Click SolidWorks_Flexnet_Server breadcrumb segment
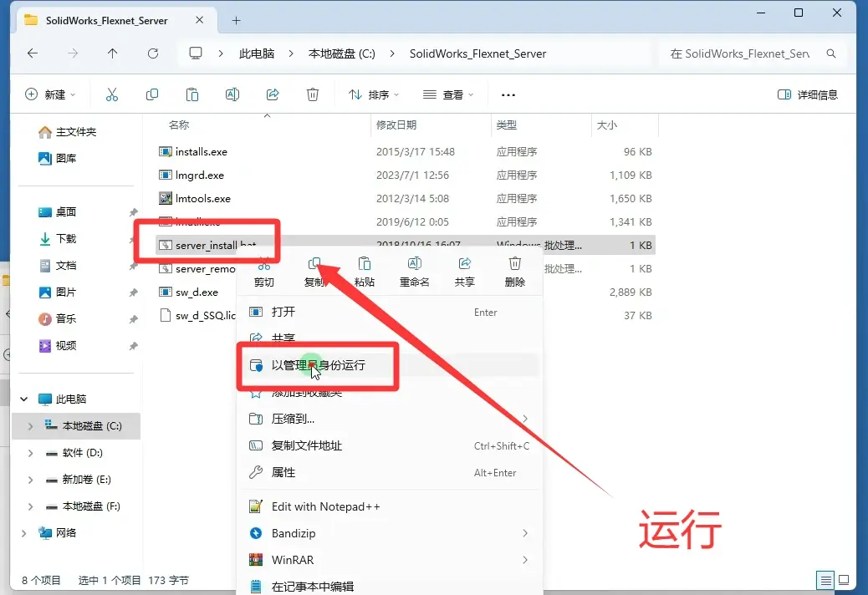Screen dimensions: 868x595 [x=477, y=53]
